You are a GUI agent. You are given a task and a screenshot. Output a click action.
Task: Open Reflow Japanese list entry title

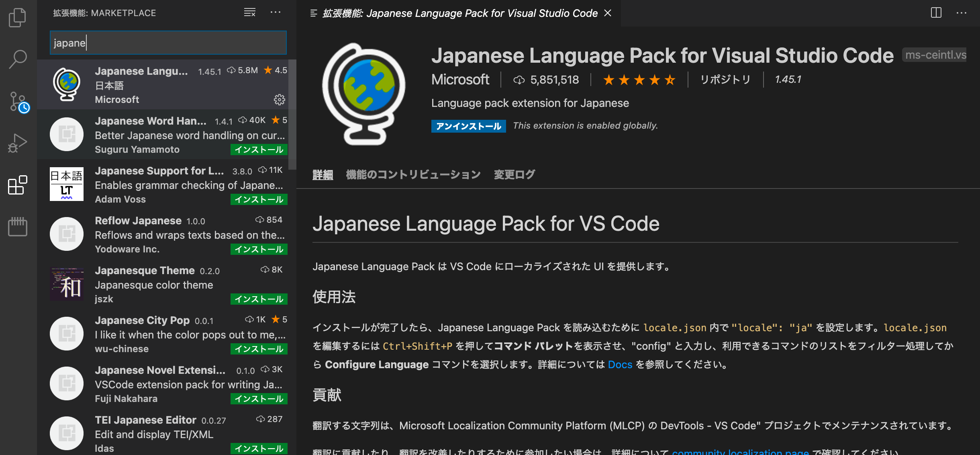coord(138,221)
